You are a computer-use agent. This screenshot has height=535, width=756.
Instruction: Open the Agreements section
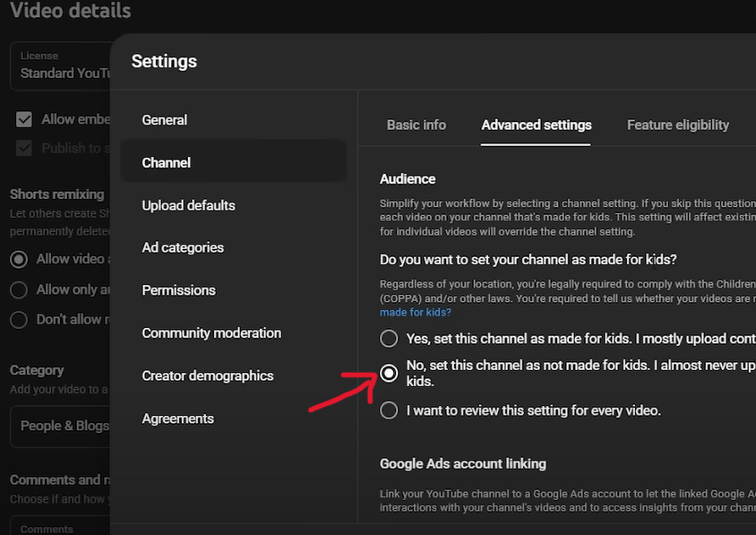[177, 419]
